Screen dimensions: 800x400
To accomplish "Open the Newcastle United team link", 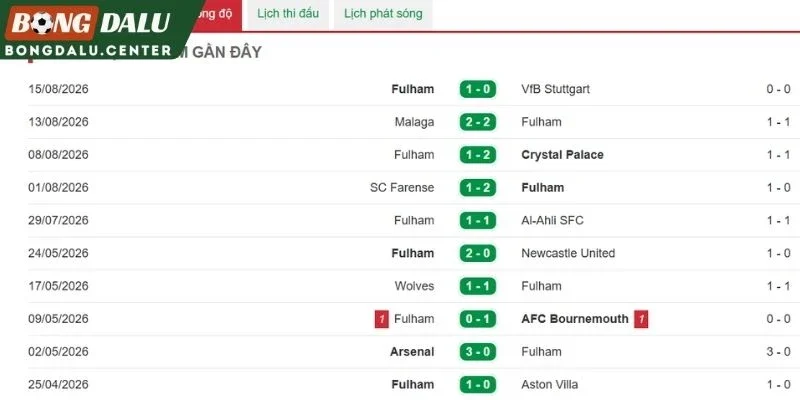I will (568, 253).
